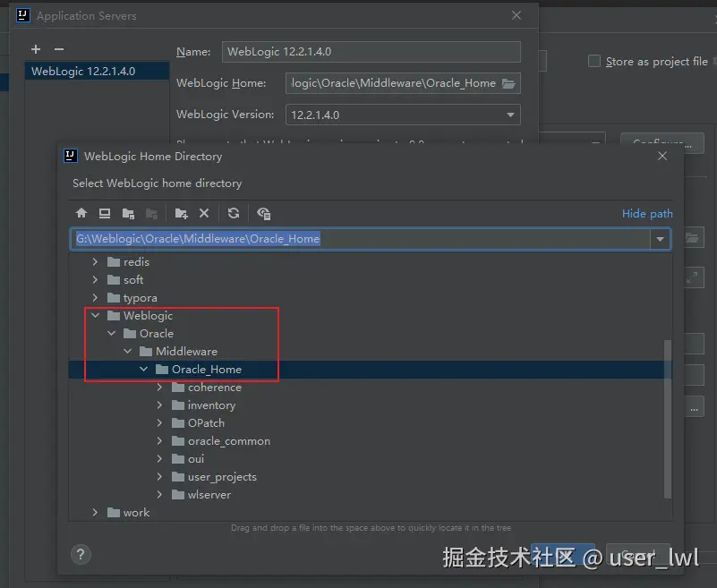Browse for WebLogic Home with folder icon
Viewport: 717px width, 588px height.
tap(508, 83)
